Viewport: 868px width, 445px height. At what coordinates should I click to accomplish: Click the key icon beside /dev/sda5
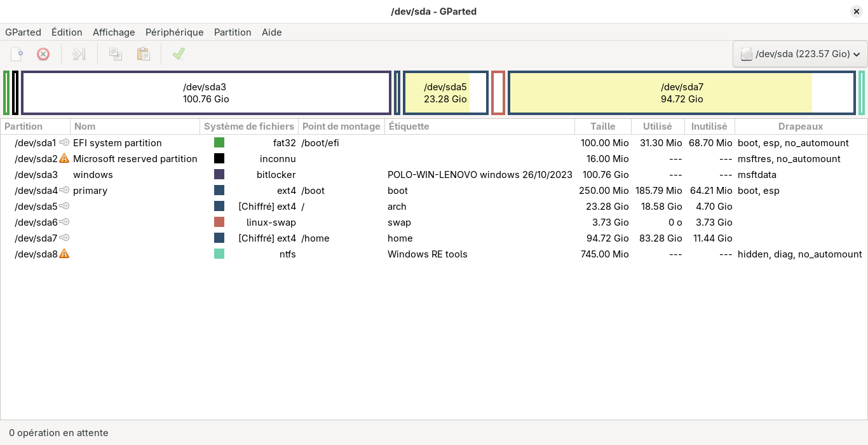(64, 207)
